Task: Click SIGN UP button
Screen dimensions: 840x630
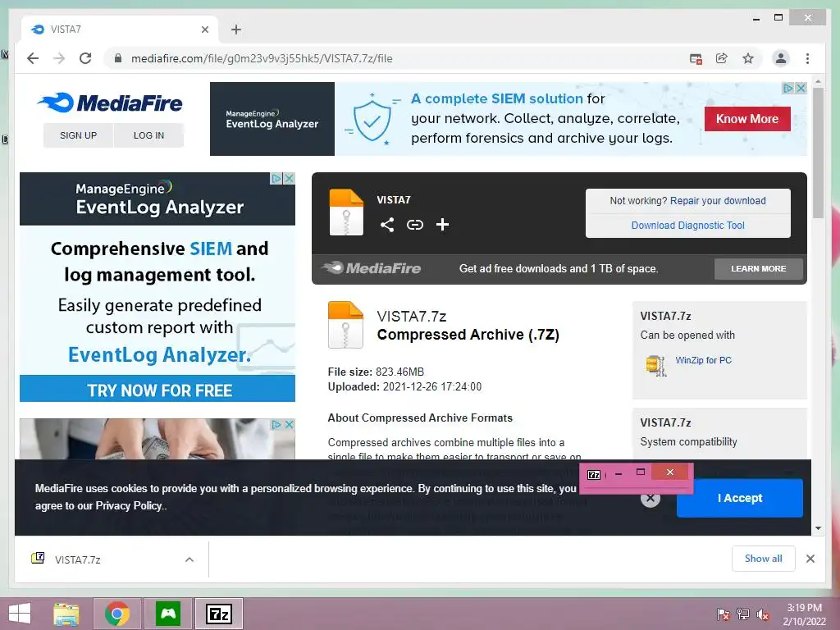Action: pos(78,135)
